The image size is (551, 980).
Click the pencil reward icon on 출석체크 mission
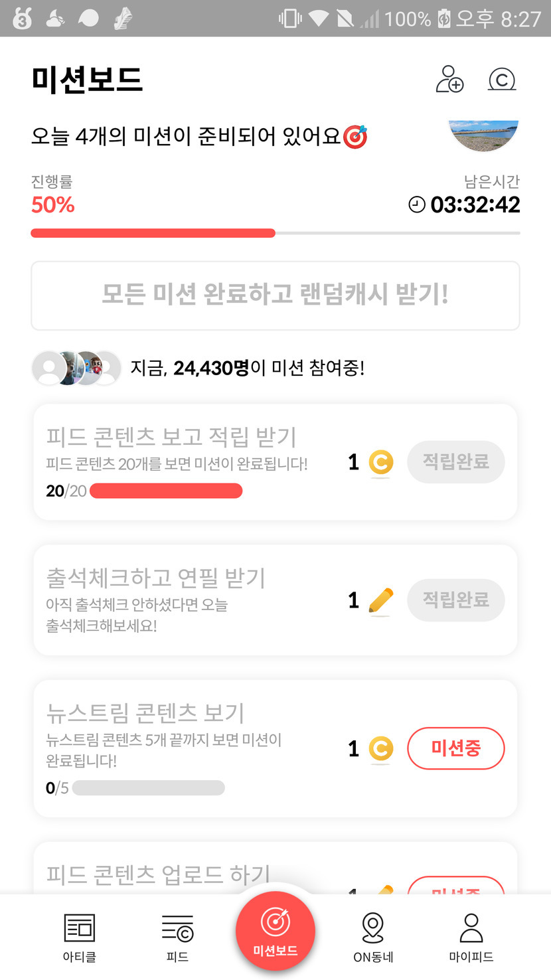click(380, 601)
